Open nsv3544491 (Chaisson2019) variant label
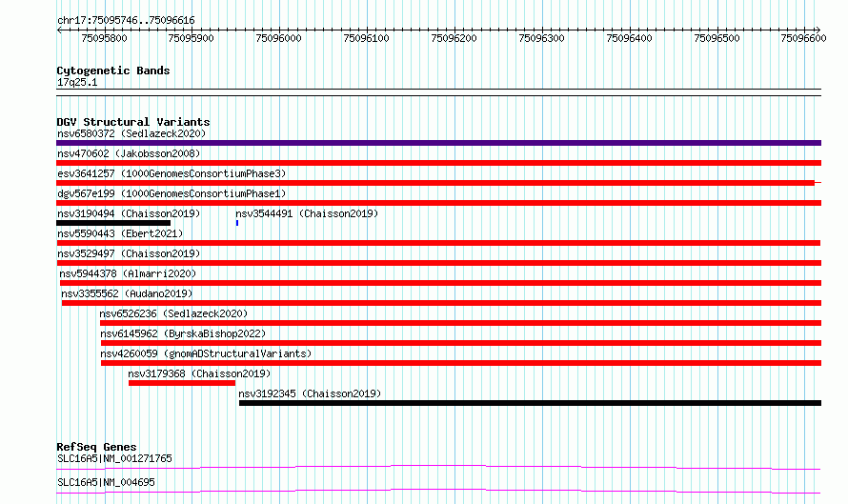Image resolution: width=848 pixels, height=504 pixels. 307,213
